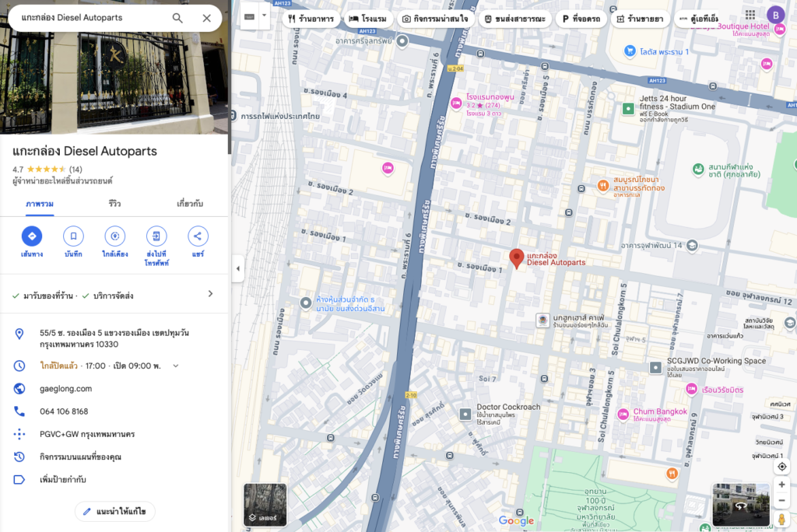Expand opening hours dropdown arrow
The image size is (797, 532).
coord(176,366)
